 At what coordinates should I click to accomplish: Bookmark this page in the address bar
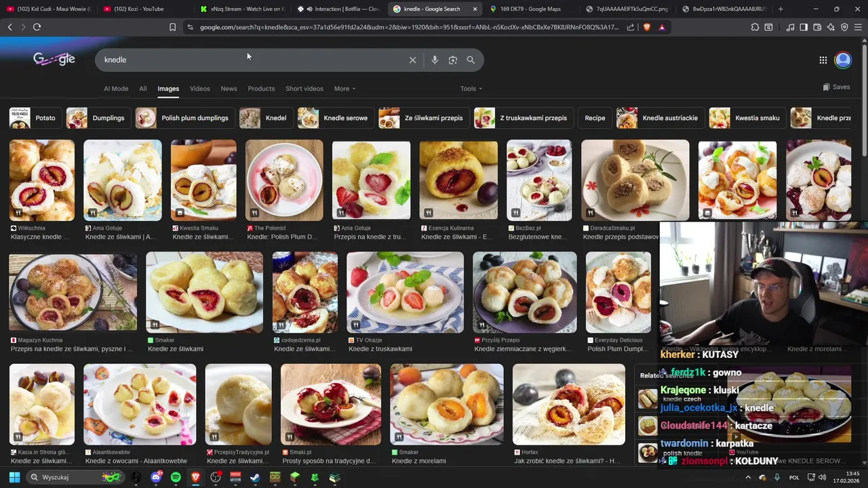coord(172,27)
